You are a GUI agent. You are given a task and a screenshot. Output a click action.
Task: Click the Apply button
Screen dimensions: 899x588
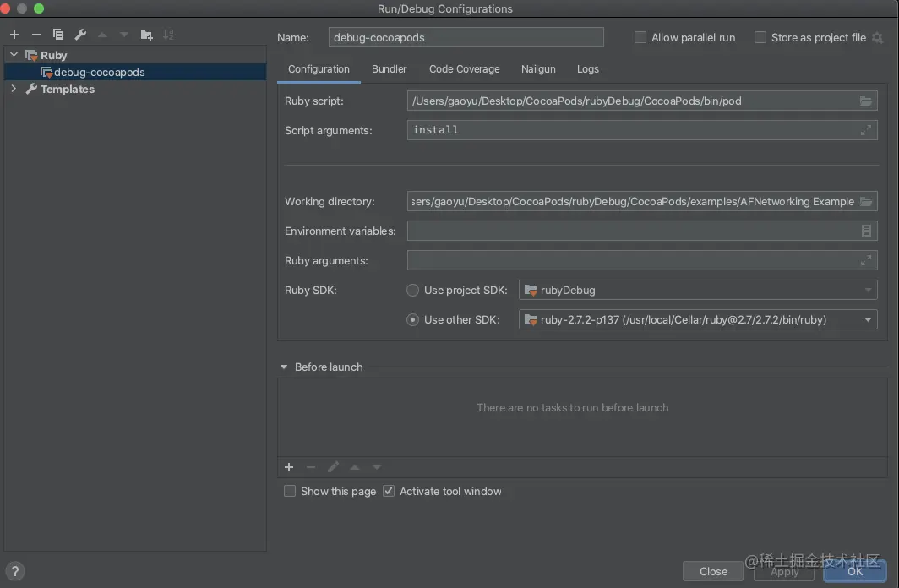pos(784,571)
